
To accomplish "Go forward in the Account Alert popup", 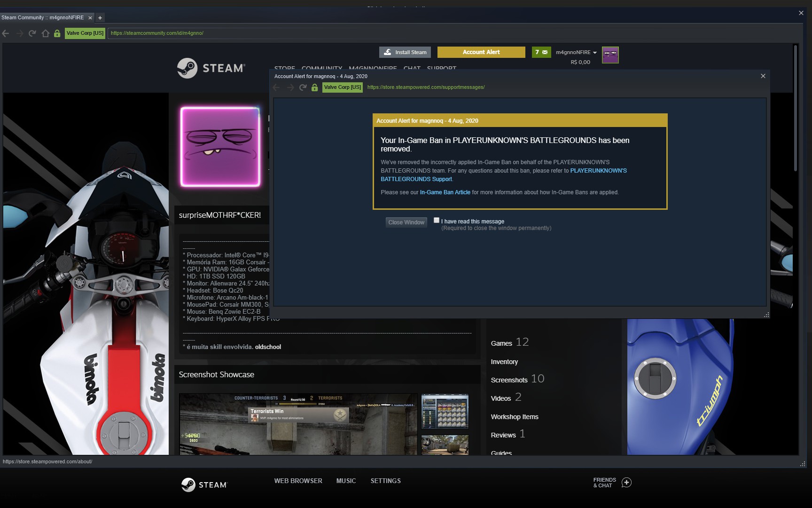I will point(290,87).
